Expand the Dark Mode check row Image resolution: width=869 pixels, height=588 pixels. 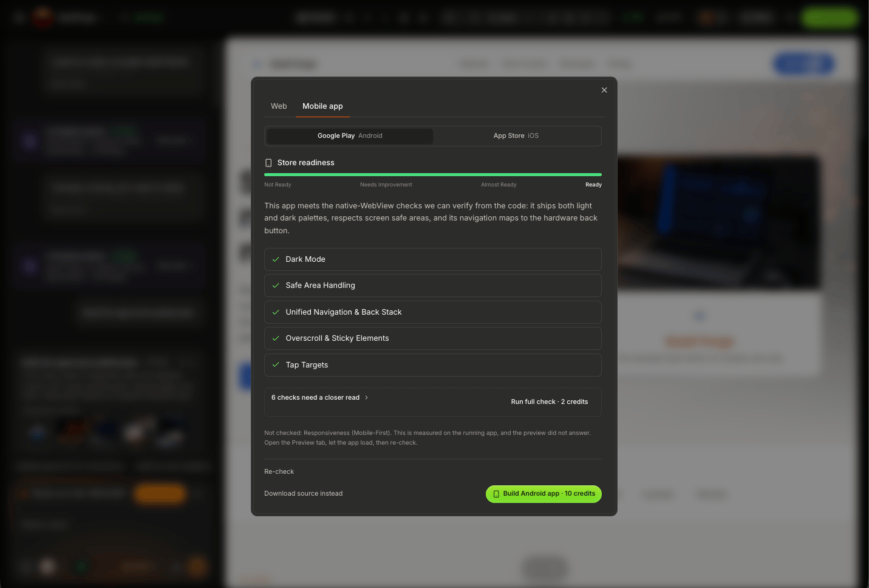click(433, 259)
